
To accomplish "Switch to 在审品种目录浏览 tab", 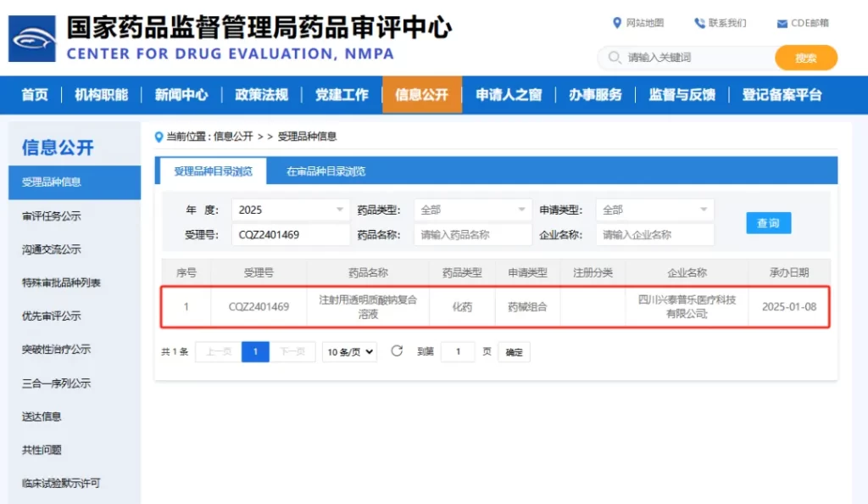I will pos(325,171).
